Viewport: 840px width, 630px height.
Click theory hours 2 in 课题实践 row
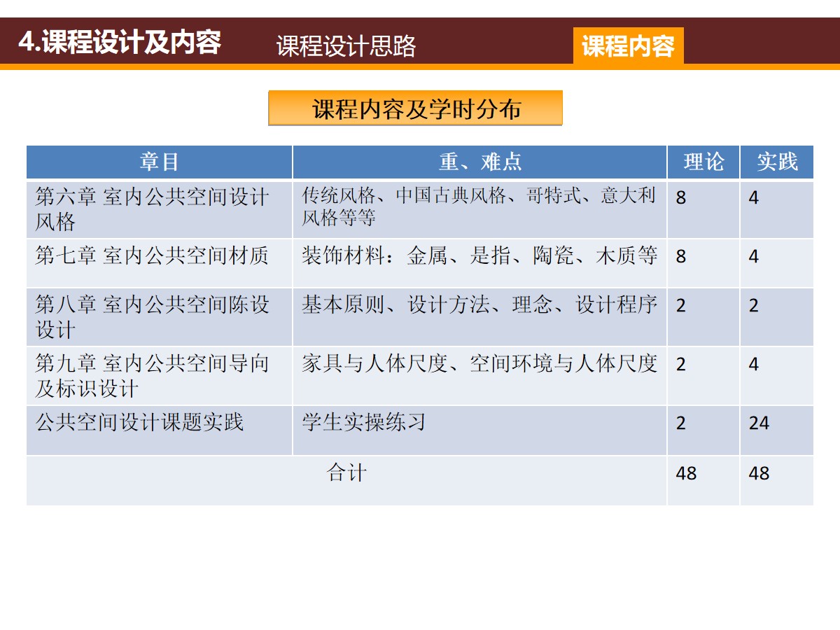point(681,423)
